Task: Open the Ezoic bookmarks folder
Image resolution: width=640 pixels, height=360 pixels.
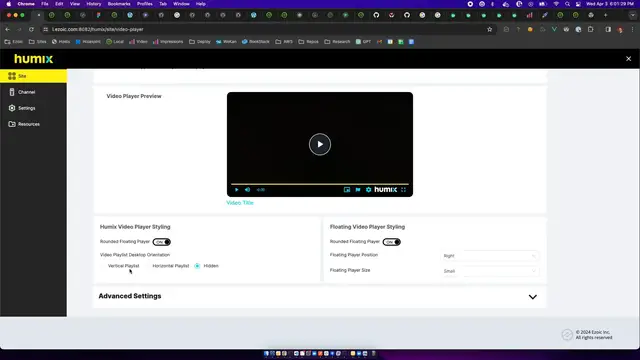Action: 13,42
